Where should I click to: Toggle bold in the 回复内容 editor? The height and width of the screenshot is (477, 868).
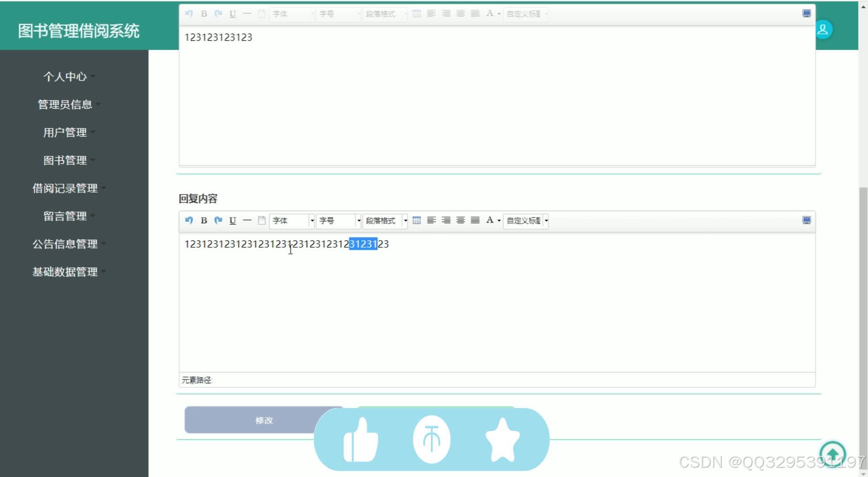click(204, 220)
